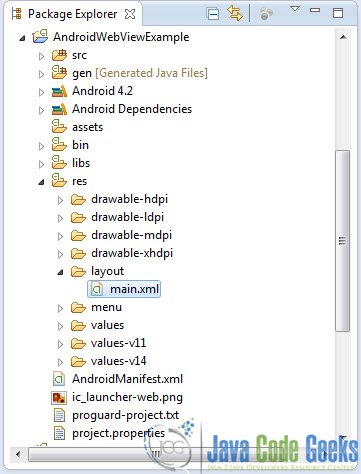Select ic_launcher-web.png file name
The height and width of the screenshot is (474, 361).
coord(127,397)
